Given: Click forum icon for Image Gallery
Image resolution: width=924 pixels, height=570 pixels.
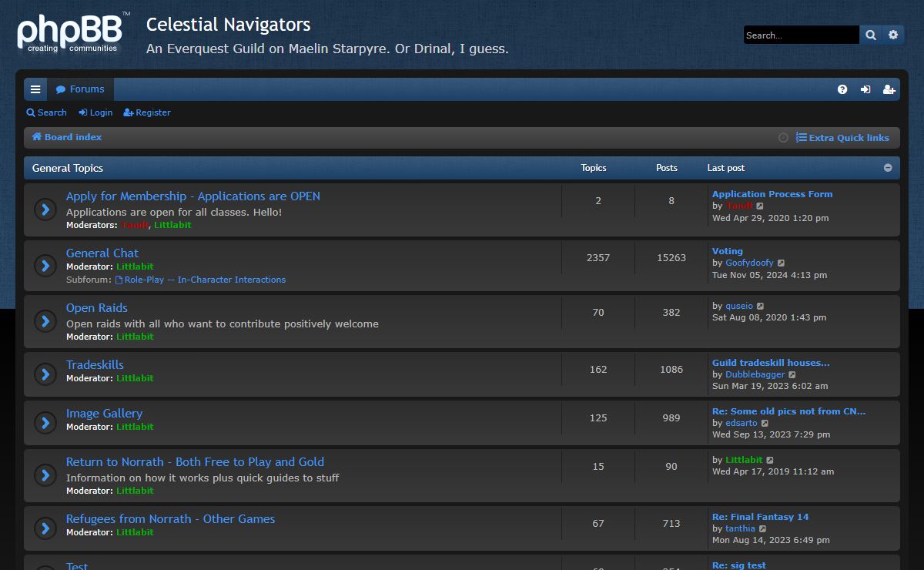Looking at the screenshot, I should [45, 423].
